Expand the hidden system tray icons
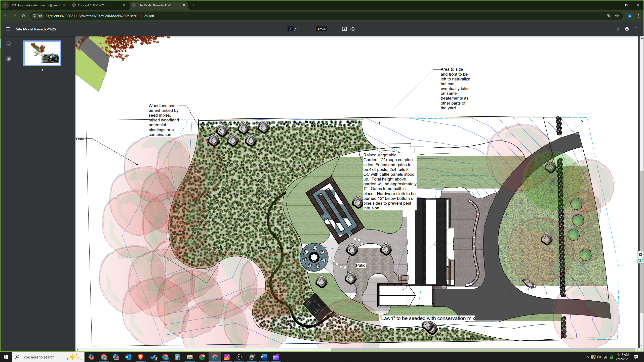 tap(587, 357)
